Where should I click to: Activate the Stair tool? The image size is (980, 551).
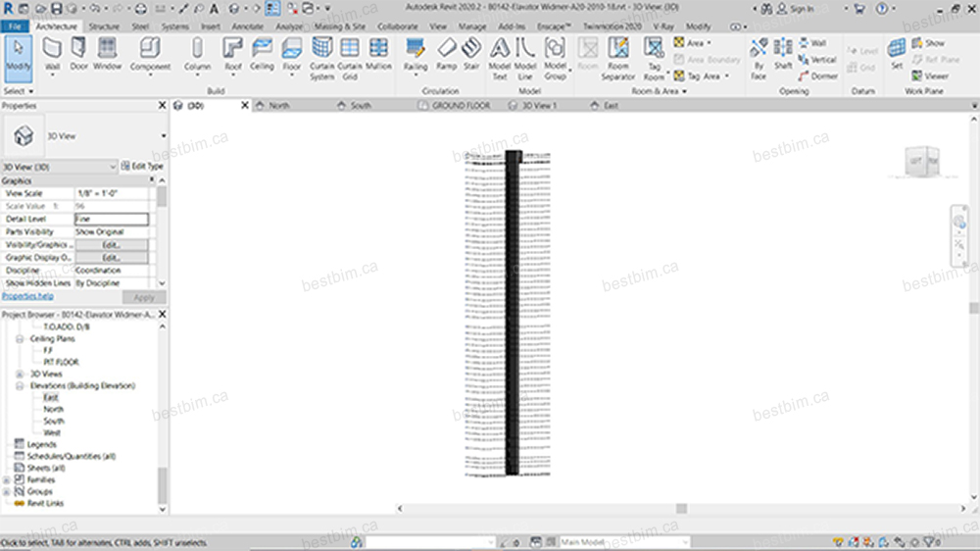[x=471, y=52]
